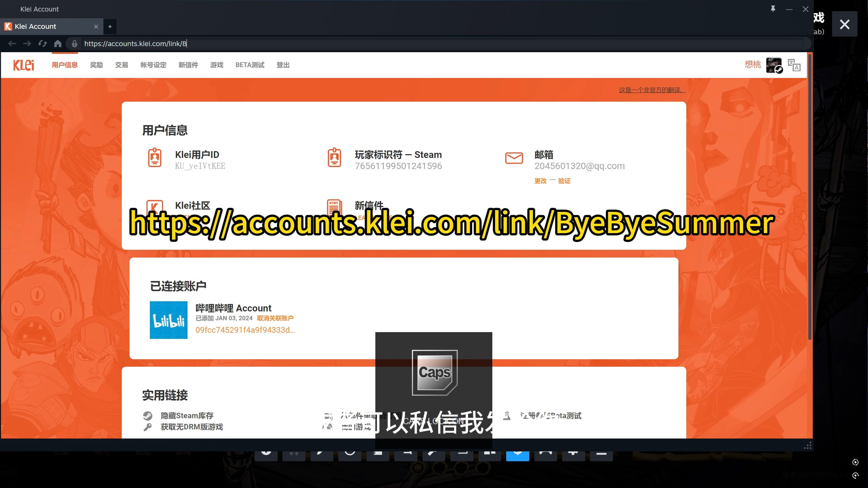
Task: Click the Steam player identifier badge icon
Action: (x=334, y=158)
